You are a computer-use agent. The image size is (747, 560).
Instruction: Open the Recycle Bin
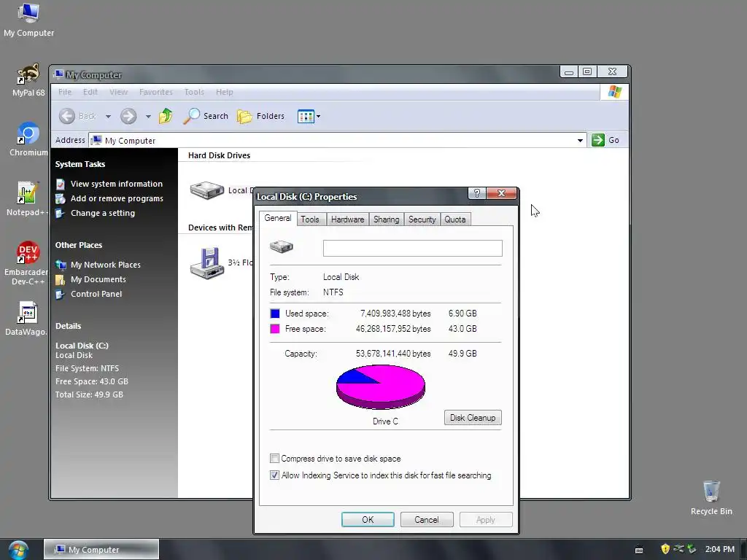tap(711, 498)
